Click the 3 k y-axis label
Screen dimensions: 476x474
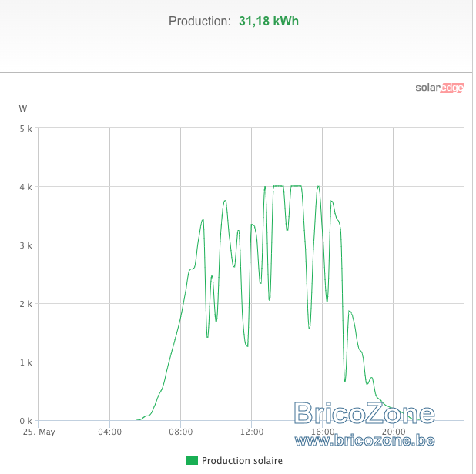pyautogui.click(x=26, y=245)
